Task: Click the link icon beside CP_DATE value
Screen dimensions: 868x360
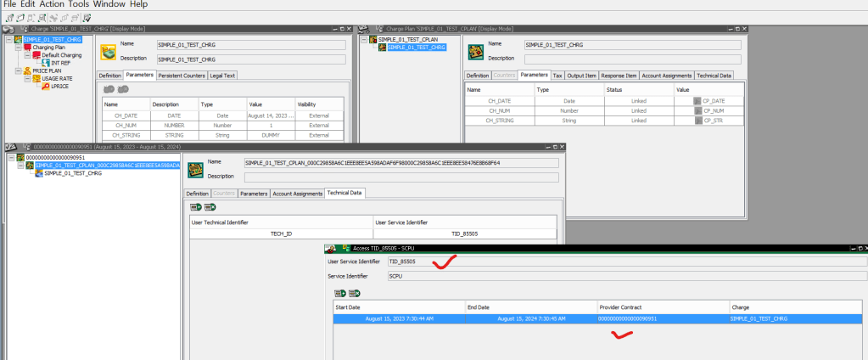Action: tap(697, 101)
